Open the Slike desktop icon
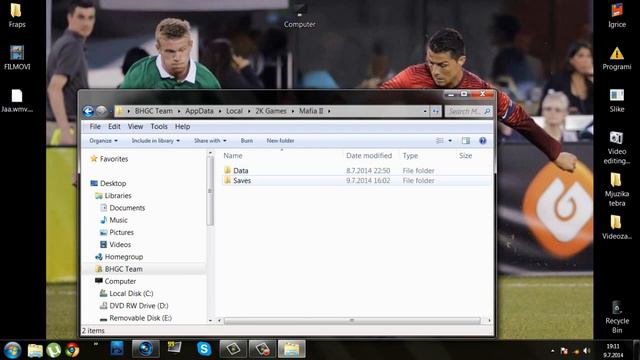 pos(617,100)
